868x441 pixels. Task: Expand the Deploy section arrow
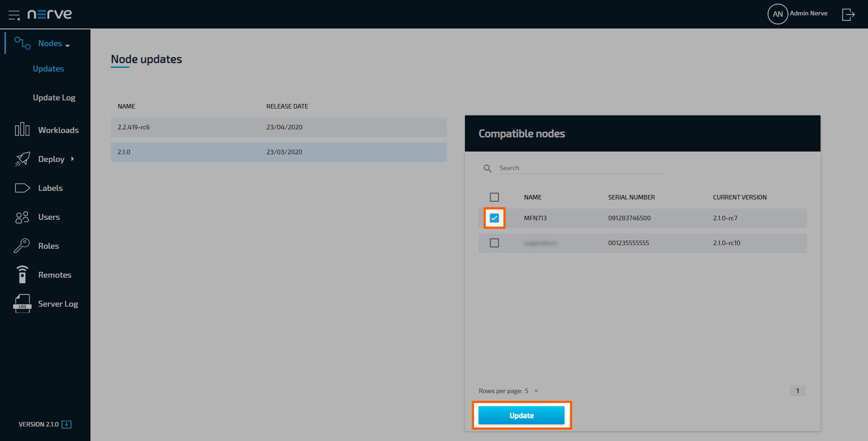pos(72,159)
